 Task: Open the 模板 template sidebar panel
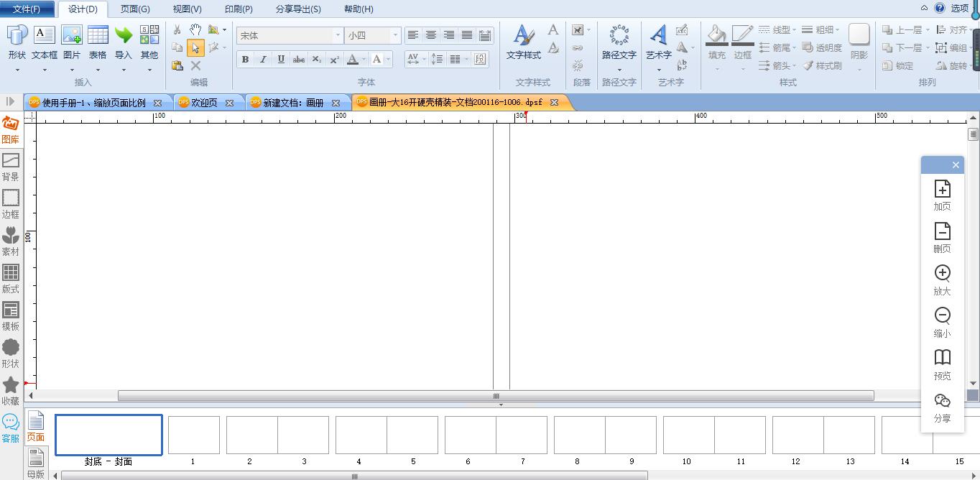[11, 316]
